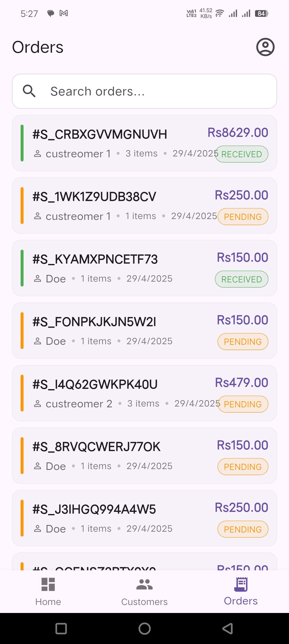Tap PENDING badge on Rs479.00 order
This screenshot has width=289, height=644.
tap(243, 404)
